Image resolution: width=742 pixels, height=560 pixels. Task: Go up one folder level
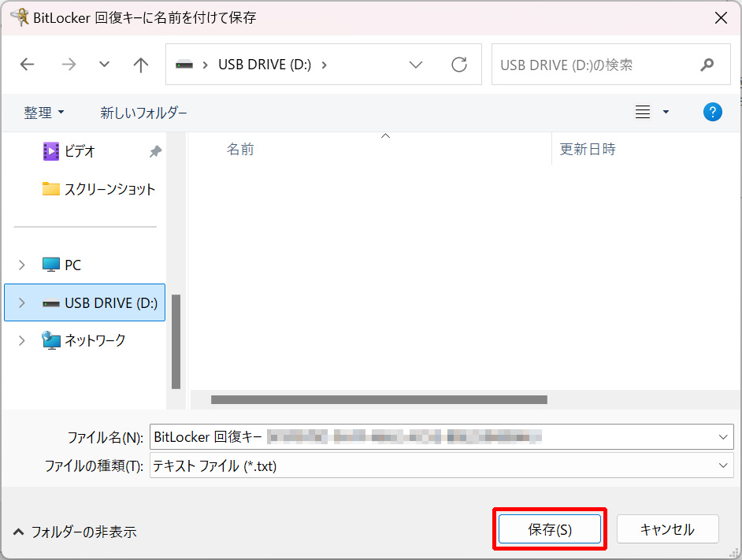click(140, 65)
